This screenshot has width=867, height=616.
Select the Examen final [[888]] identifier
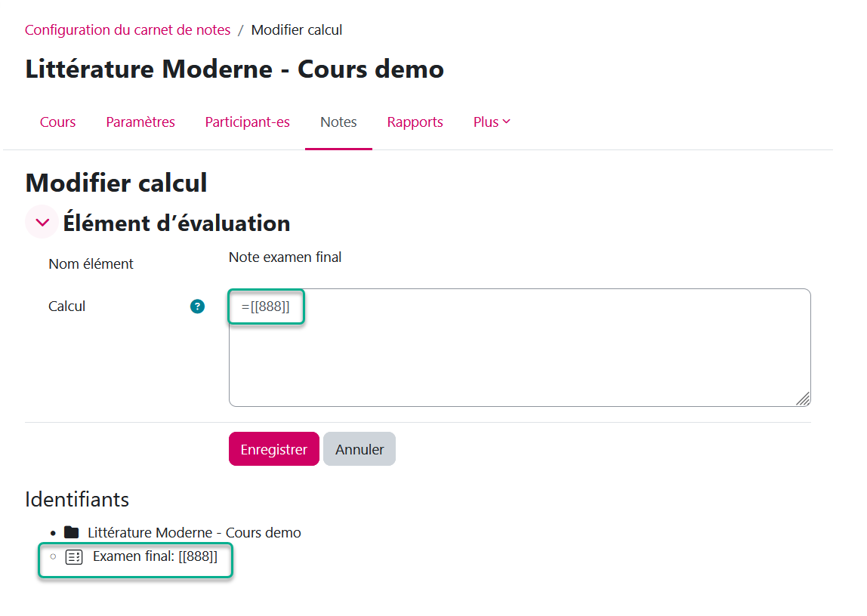155,557
